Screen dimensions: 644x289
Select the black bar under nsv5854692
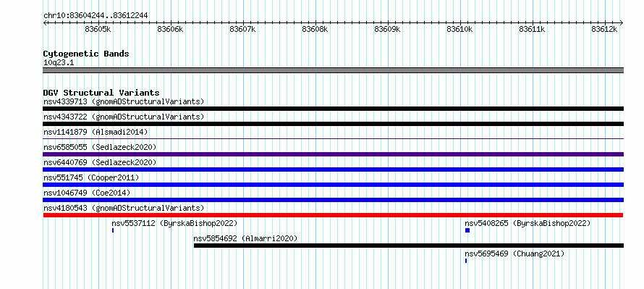click(409, 246)
